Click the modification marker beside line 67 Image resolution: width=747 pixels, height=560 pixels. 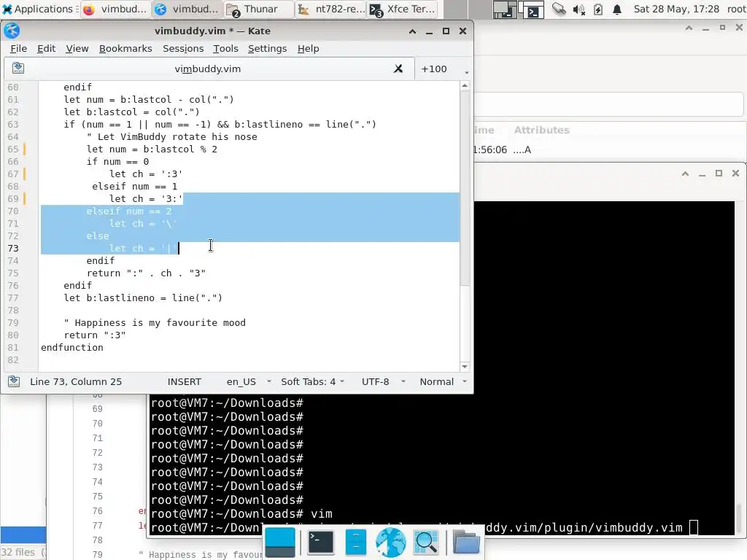pyautogui.click(x=24, y=174)
